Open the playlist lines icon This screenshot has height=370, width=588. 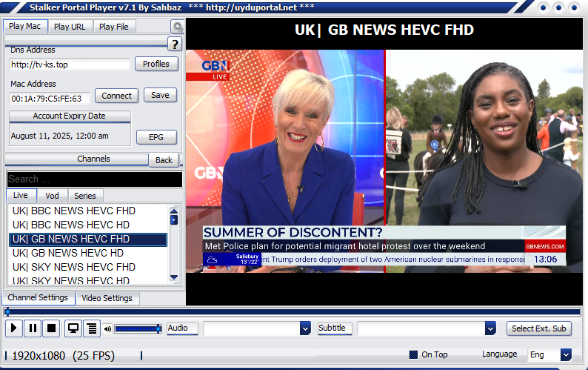[92, 328]
